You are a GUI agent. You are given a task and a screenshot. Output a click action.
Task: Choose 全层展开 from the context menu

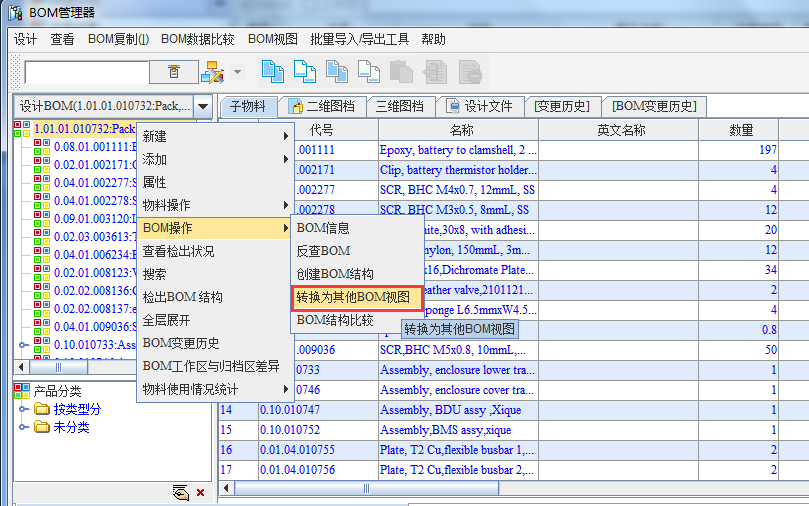click(215, 320)
